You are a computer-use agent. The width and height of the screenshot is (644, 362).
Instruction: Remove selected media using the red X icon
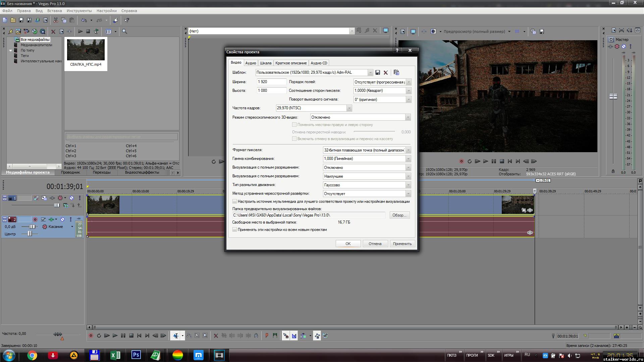53,32
